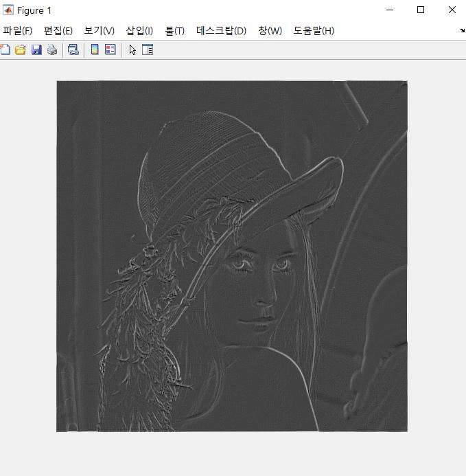The height and width of the screenshot is (476, 466).
Task: Close the Figure 1 window
Action: point(452,10)
